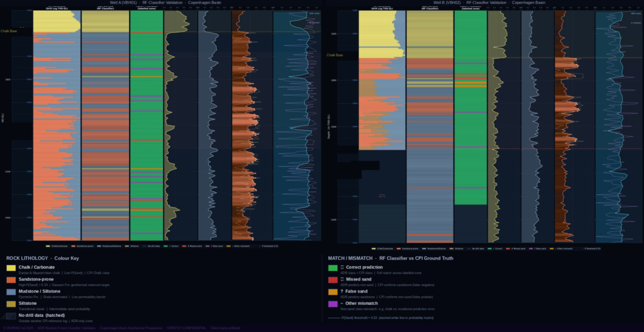Image resolution: width=644 pixels, height=332 pixels.
Task: Click Well A '(Drill Log TVD-GL)' track header
Action: pos(56,8)
